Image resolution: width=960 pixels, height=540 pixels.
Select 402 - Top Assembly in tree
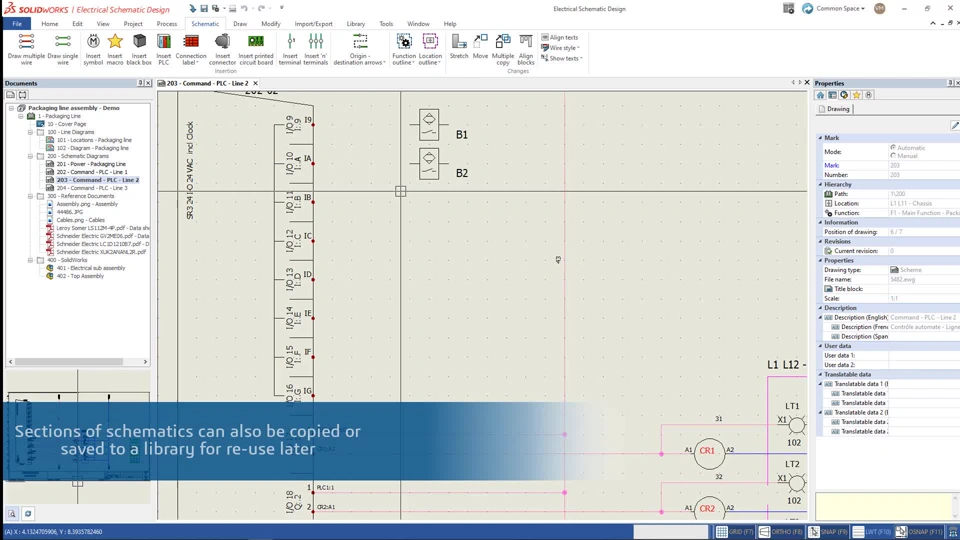80,276
